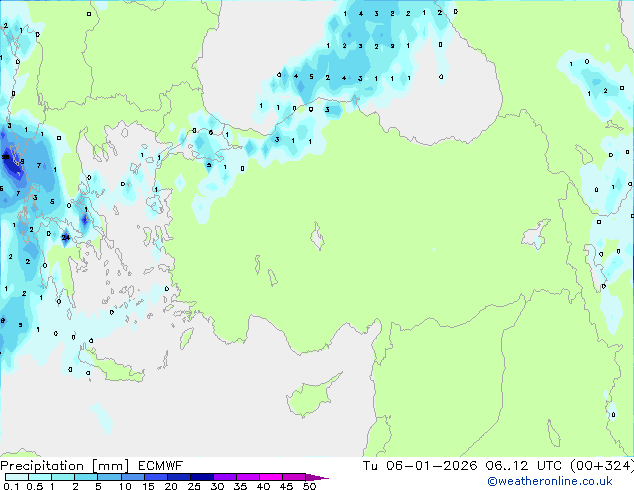Pick the dark navy 25–30 mm legend swatch
The image size is (634, 490).
point(202,477)
